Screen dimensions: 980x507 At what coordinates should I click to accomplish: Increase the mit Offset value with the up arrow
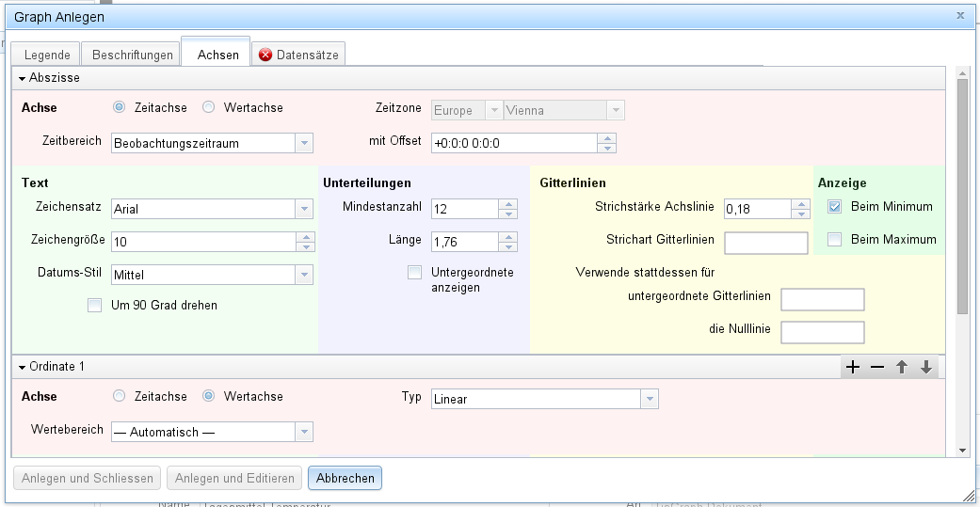click(607, 138)
